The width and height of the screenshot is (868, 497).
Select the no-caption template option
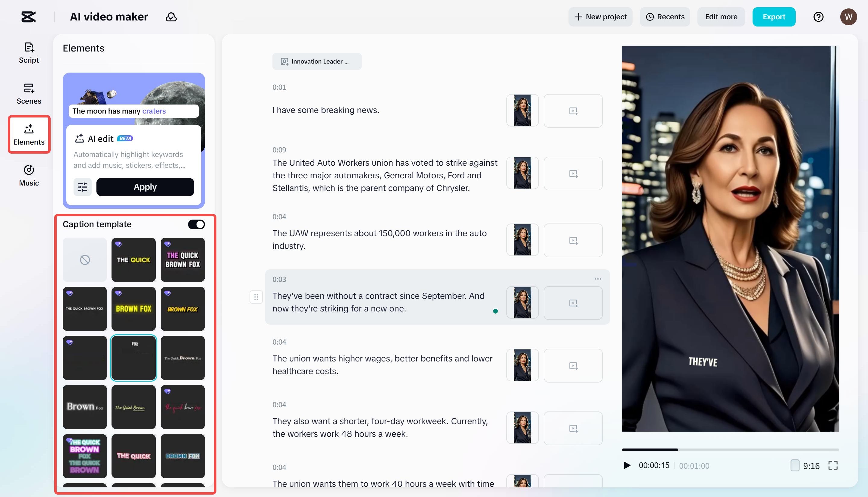click(85, 260)
